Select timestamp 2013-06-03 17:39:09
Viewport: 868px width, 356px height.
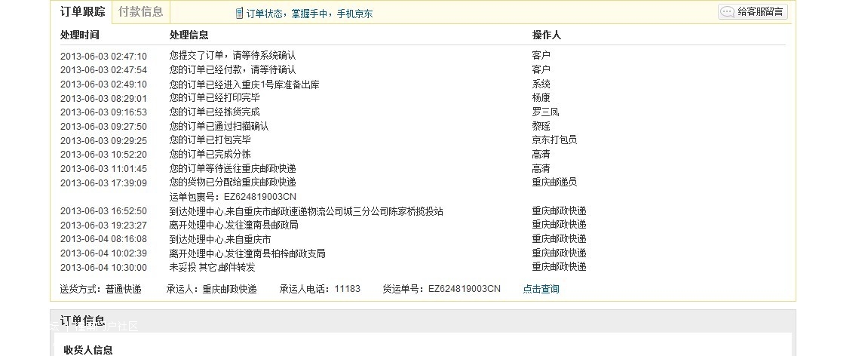(x=103, y=183)
